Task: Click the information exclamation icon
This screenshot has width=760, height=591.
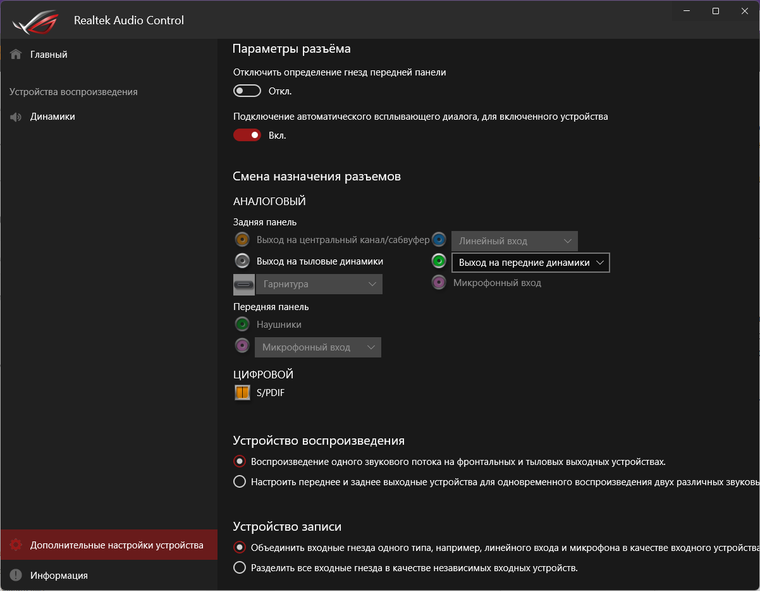Action: (x=16, y=575)
